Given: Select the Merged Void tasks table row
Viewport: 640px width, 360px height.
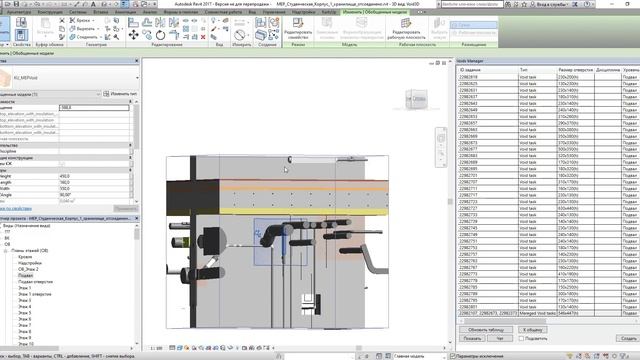Looking at the screenshot, I should (x=548, y=313).
